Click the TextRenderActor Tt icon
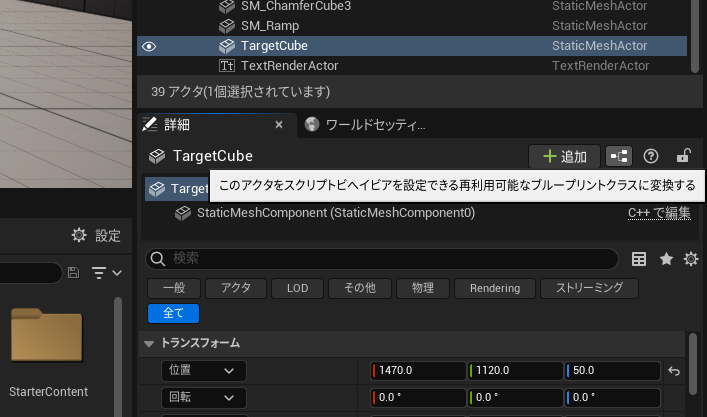707x417 pixels. 227,66
